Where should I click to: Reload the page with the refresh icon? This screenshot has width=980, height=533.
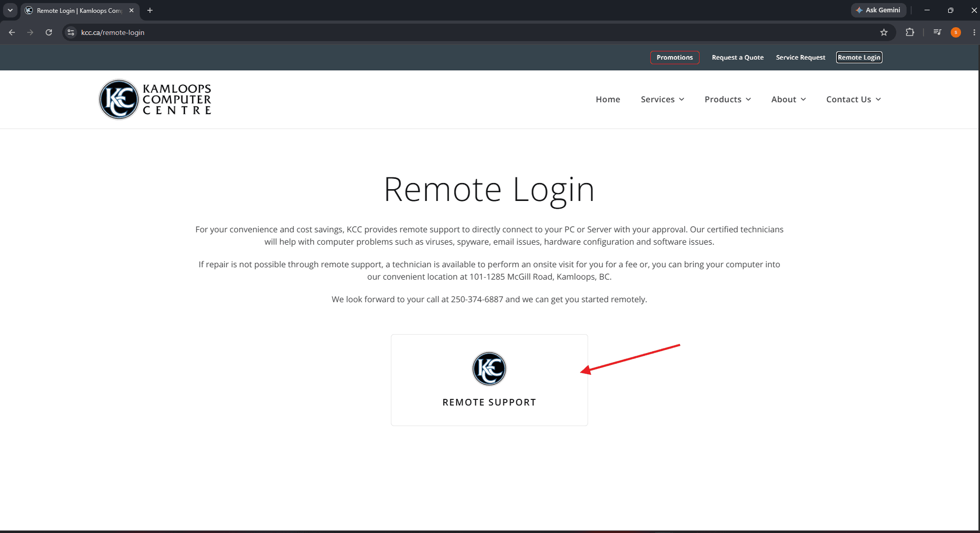49,32
